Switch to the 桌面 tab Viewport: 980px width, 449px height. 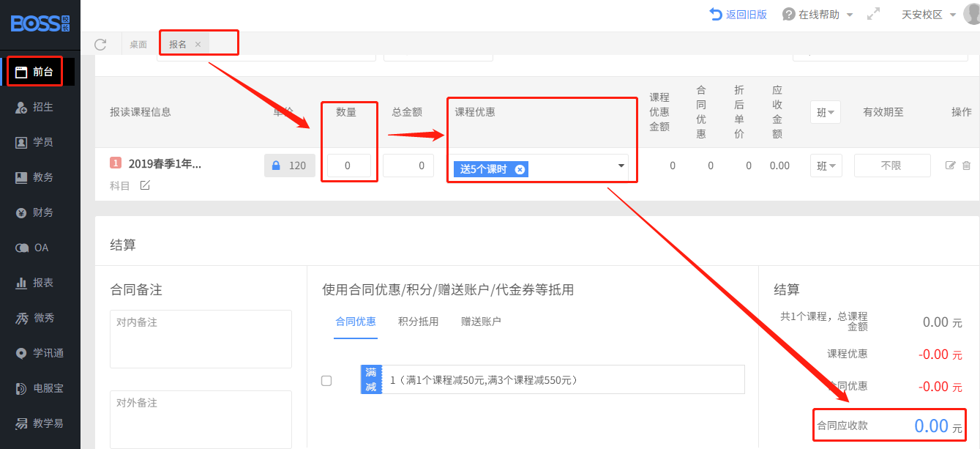pyautogui.click(x=138, y=44)
